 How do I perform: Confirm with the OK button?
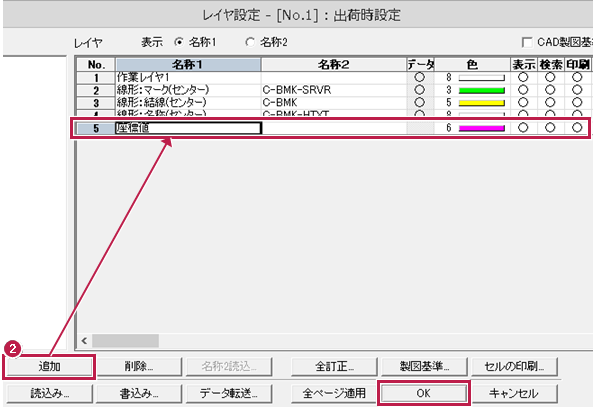[x=424, y=393]
